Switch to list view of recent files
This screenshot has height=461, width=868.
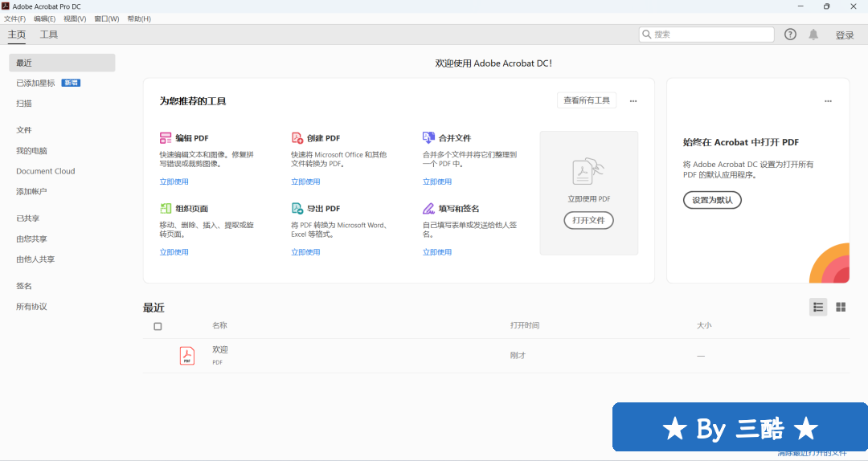818,307
